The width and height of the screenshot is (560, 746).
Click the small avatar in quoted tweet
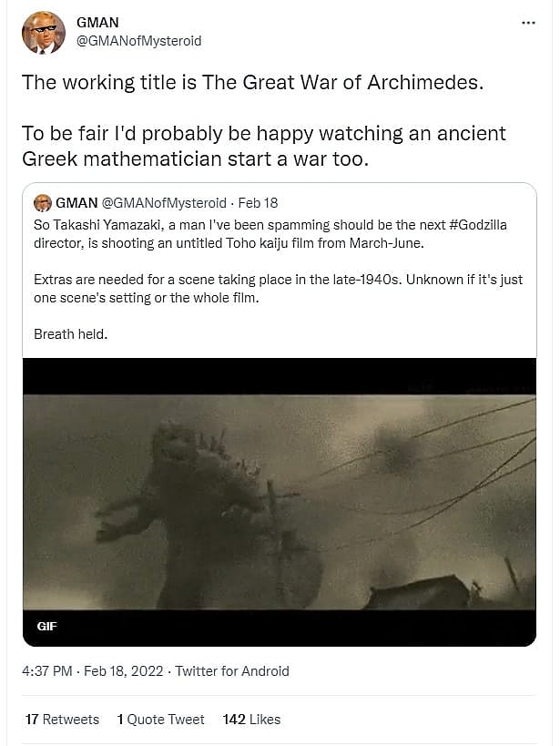tap(43, 203)
